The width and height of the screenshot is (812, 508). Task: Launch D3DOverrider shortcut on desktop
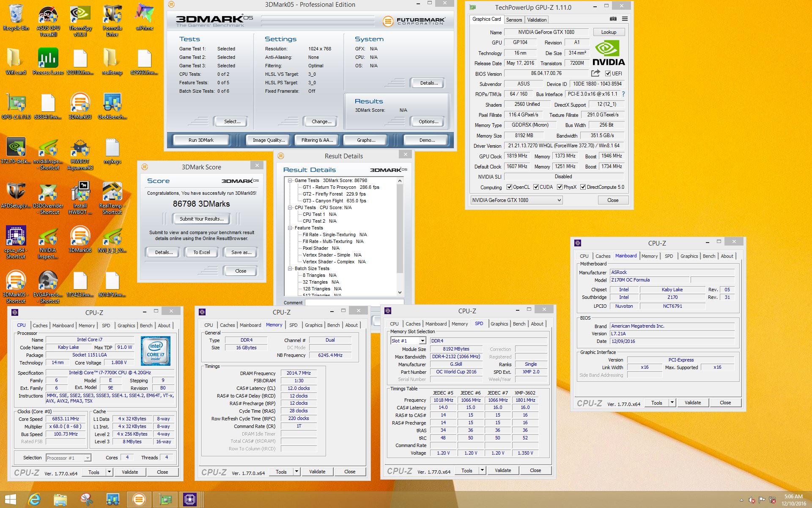(x=48, y=198)
